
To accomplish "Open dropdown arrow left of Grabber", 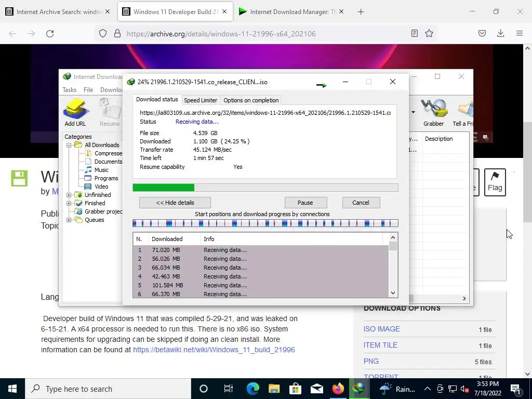I will click(413, 112).
